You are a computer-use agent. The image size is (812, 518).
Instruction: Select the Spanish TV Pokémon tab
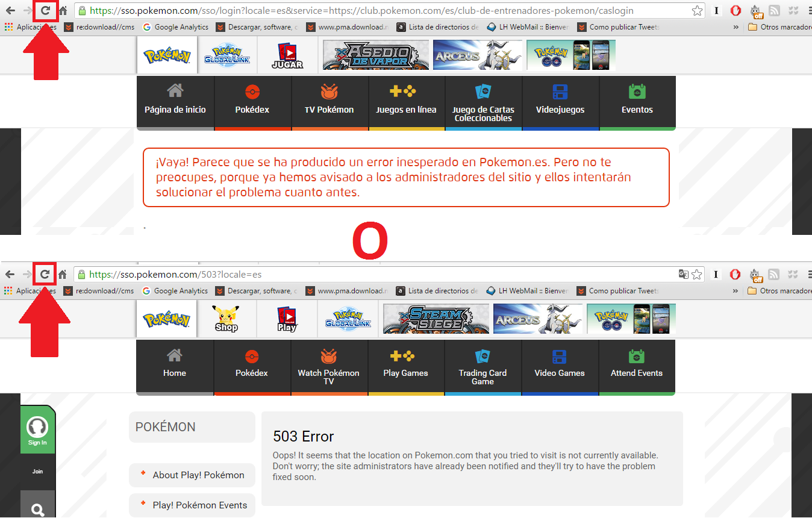click(x=329, y=102)
